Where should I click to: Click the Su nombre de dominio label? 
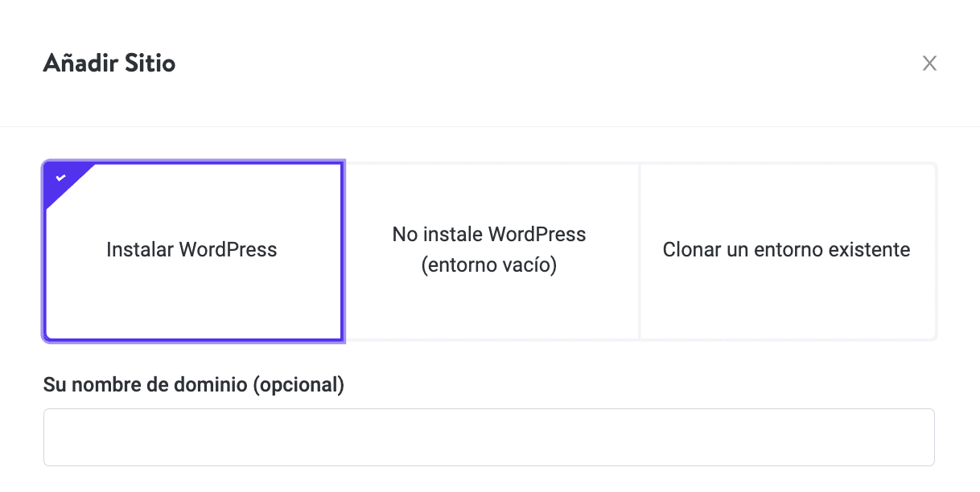193,385
